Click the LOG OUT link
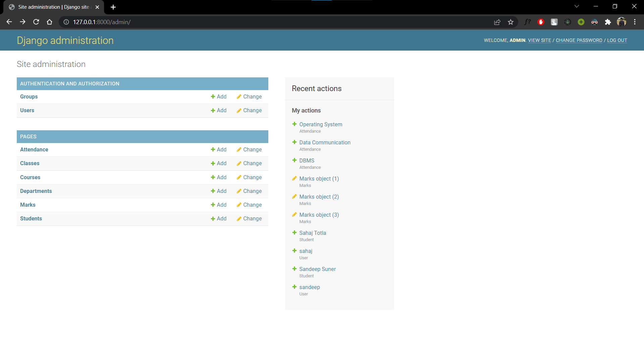This screenshot has height=345, width=644. [617, 40]
